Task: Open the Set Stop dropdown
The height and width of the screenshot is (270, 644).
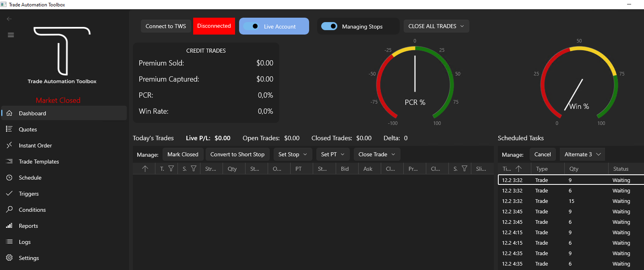Action: click(x=293, y=154)
